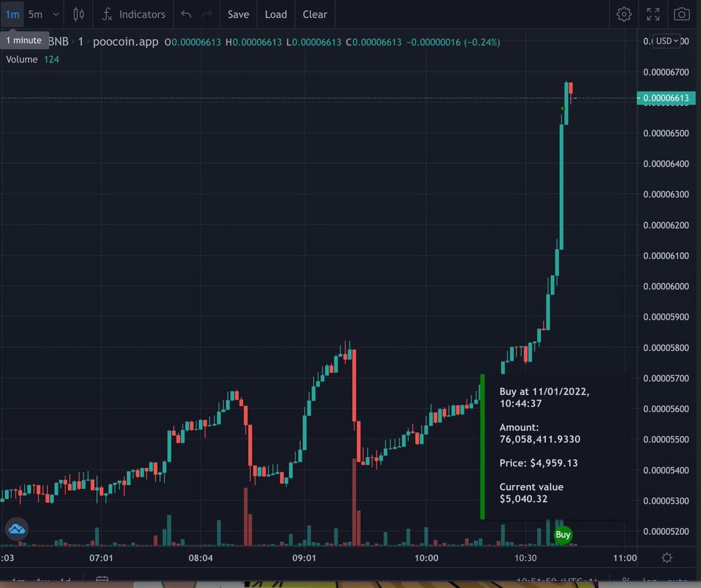
Task: Click the Load button
Action: tap(276, 14)
